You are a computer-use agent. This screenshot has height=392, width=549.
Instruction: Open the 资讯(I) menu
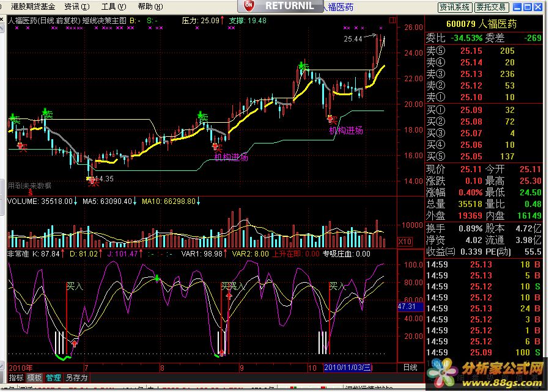[x=77, y=6]
